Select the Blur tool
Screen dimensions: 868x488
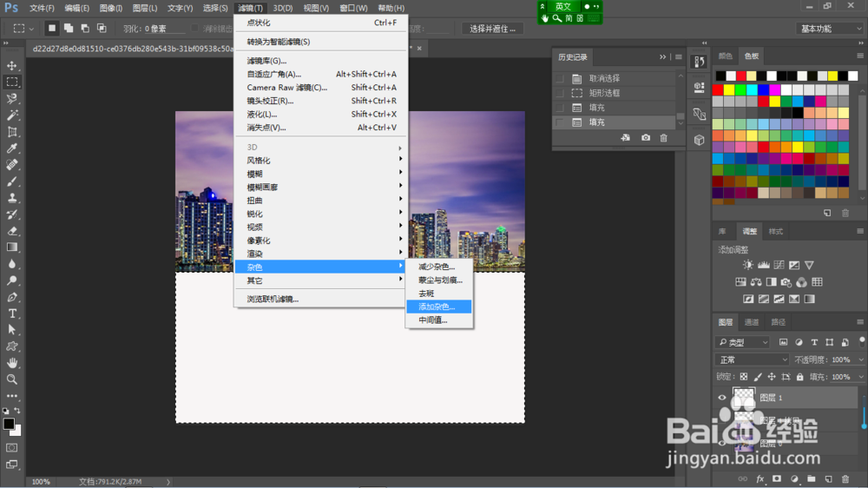(11, 264)
